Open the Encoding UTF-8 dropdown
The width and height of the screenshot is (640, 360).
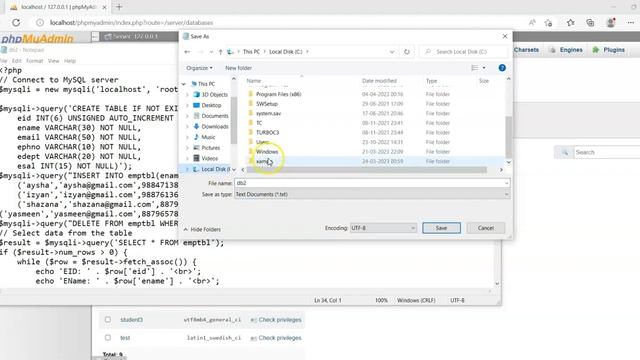pyautogui.click(x=383, y=228)
